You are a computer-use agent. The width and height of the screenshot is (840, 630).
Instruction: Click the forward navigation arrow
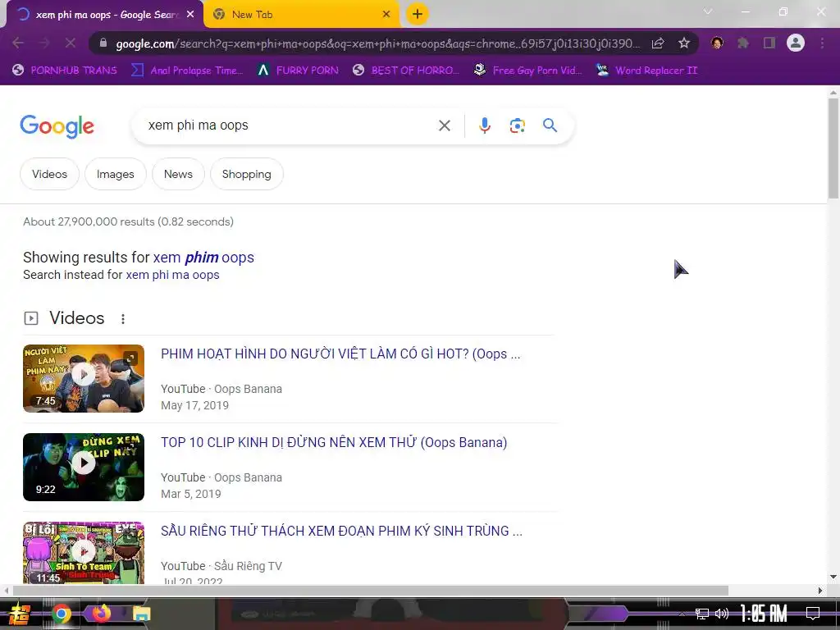pyautogui.click(x=44, y=43)
